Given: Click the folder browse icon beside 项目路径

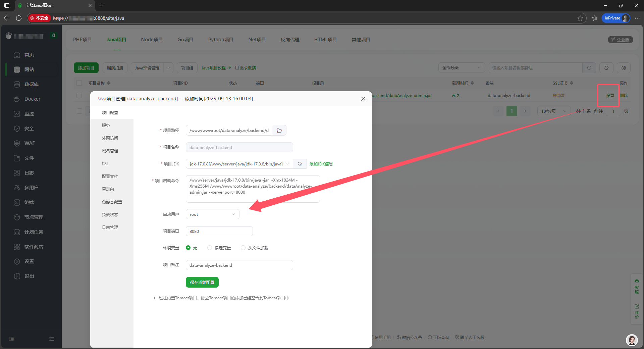Looking at the screenshot, I should (x=279, y=130).
